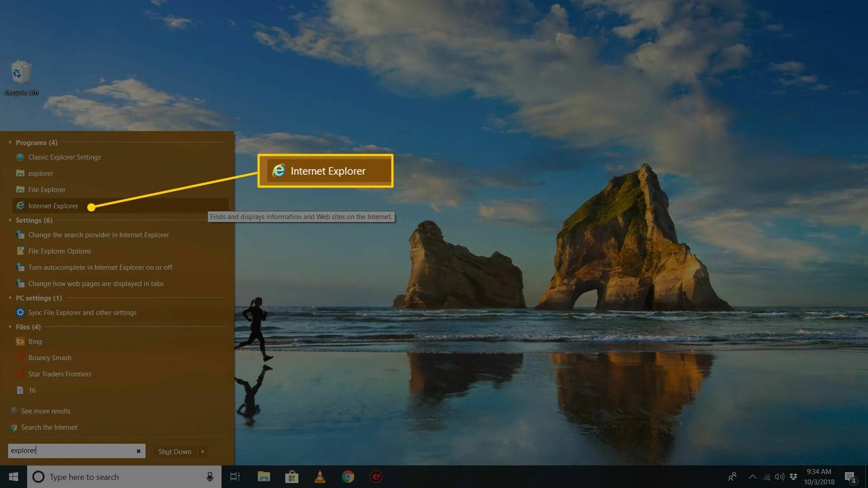This screenshot has height=488, width=868.
Task: Open File Explorer from the taskbar
Action: [264, 477]
